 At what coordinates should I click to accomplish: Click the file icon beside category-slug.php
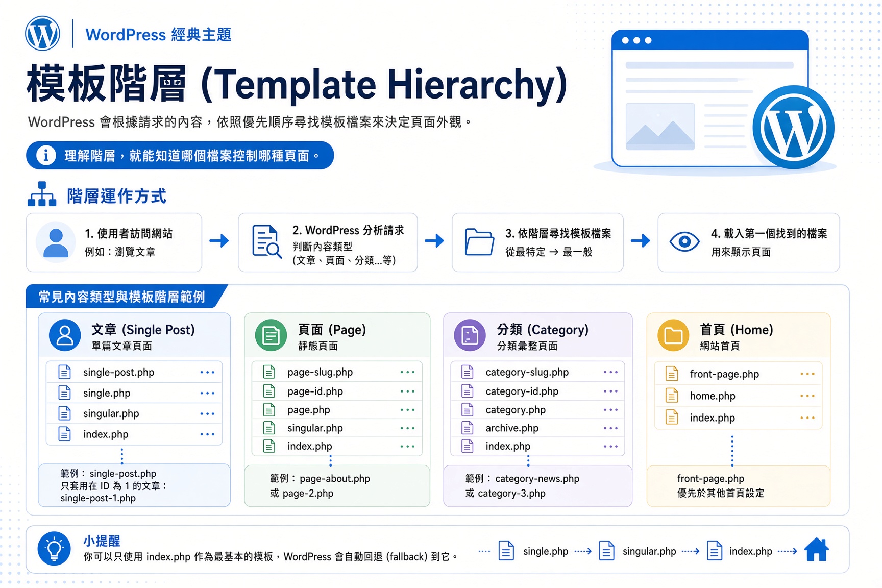point(467,372)
